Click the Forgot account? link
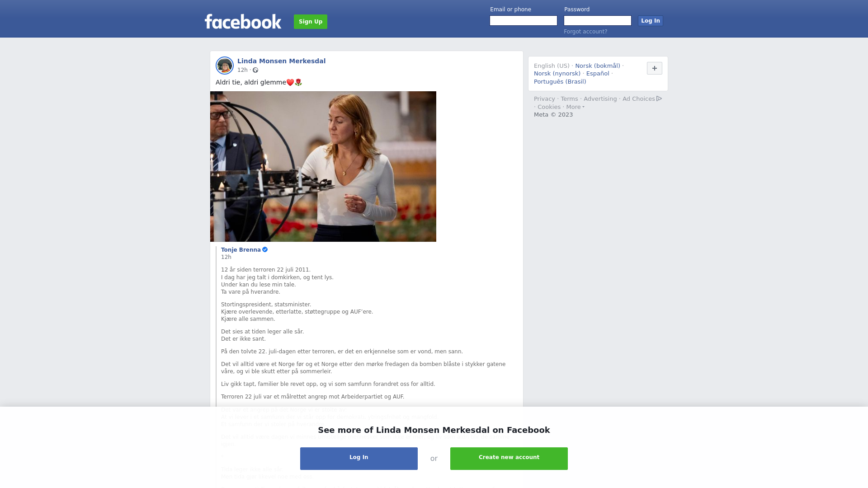The image size is (868, 488). coord(585,32)
